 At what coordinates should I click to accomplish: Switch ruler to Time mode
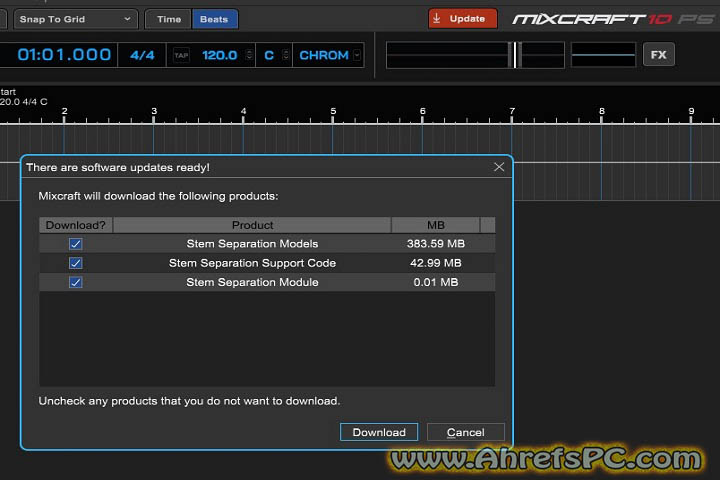click(169, 19)
